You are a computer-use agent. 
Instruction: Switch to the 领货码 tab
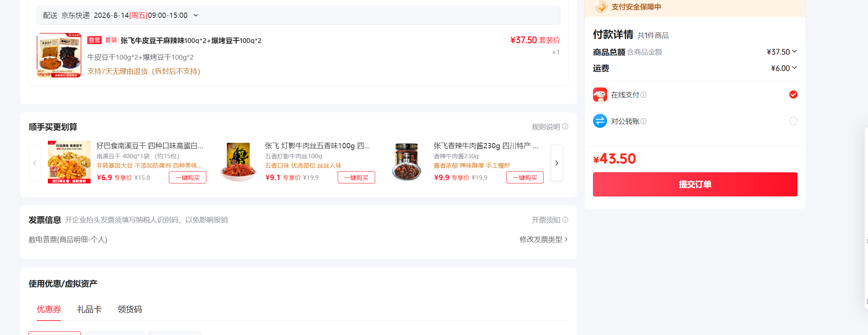(x=130, y=309)
